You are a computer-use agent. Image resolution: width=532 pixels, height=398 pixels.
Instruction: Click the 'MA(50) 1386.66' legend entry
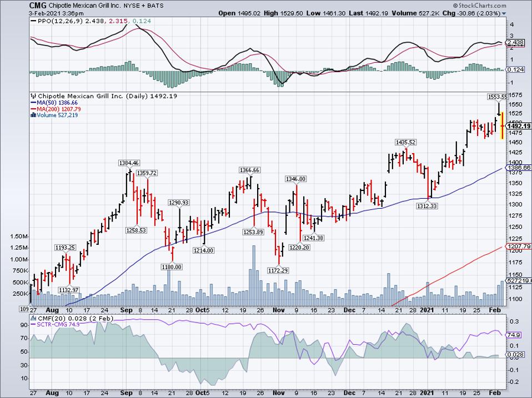(57, 103)
